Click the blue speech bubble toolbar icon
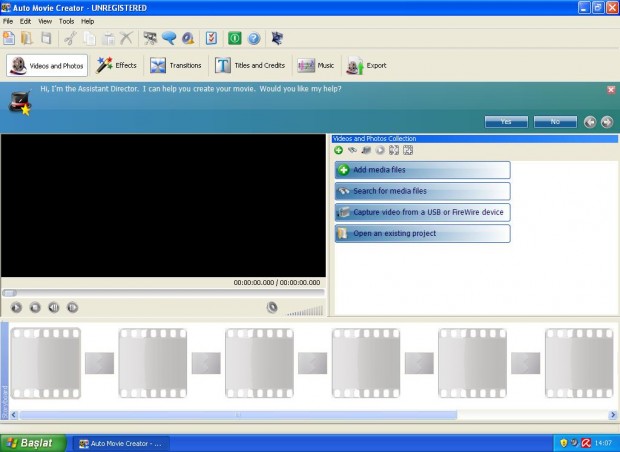The image size is (620, 452). click(x=169, y=38)
